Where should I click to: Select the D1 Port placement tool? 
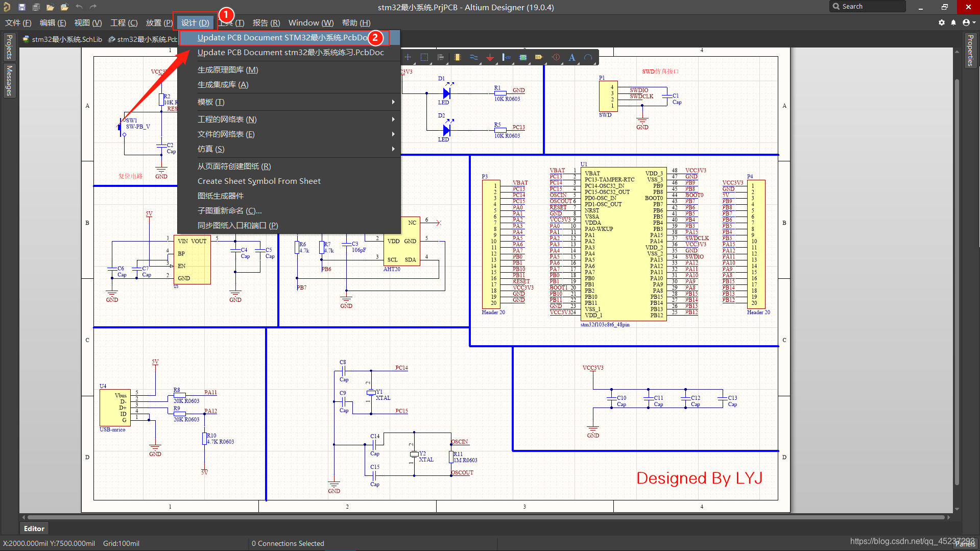[539, 57]
